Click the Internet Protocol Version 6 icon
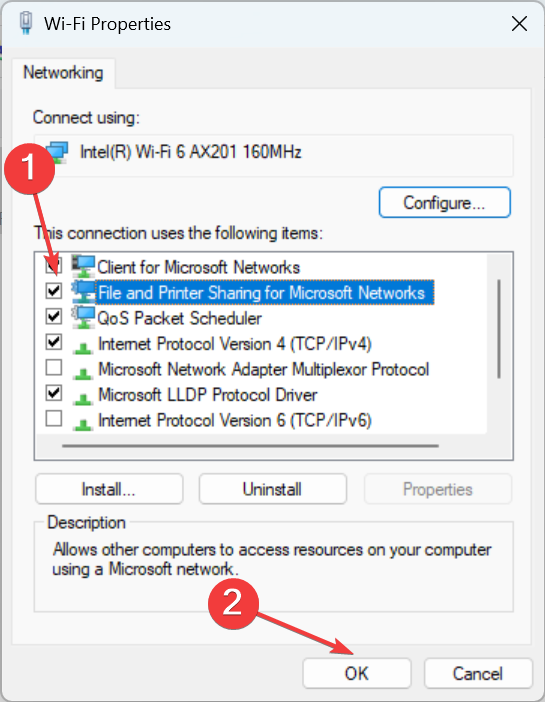This screenshot has height=702, width=545. click(83, 424)
